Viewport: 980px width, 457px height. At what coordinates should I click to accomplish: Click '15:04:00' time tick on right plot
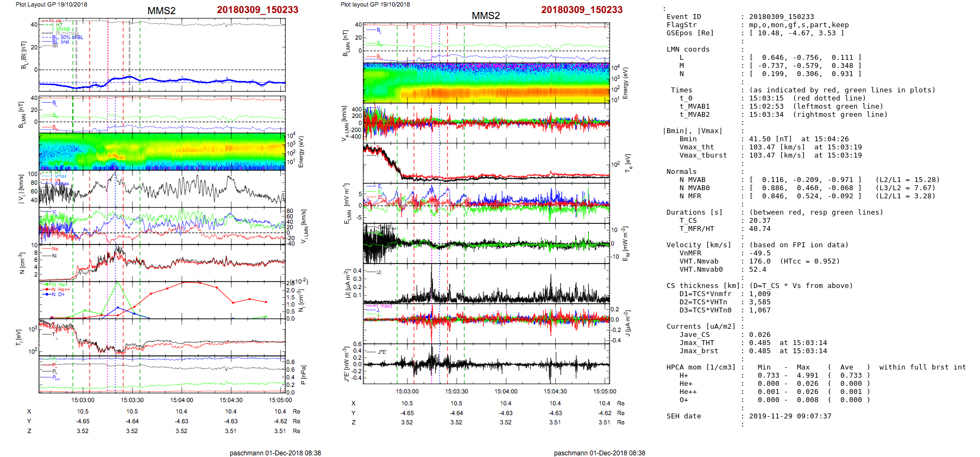(x=506, y=391)
